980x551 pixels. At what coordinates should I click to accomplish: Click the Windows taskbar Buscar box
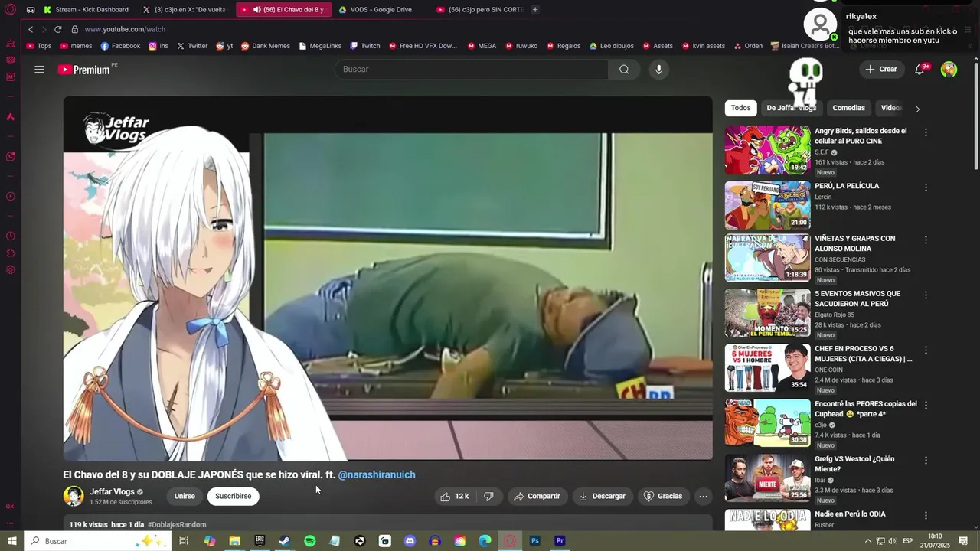tap(97, 541)
